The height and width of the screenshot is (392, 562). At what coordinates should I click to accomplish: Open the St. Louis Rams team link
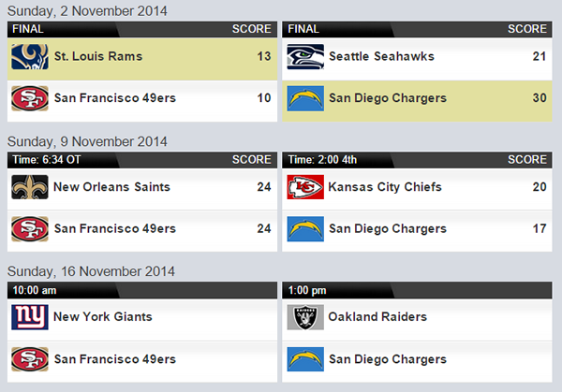tap(97, 57)
